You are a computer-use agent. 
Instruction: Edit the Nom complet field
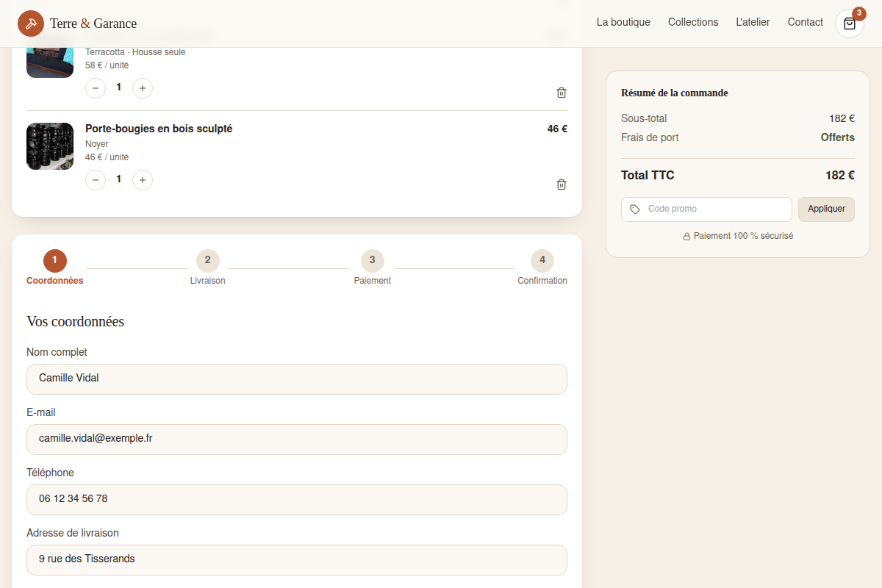297,379
